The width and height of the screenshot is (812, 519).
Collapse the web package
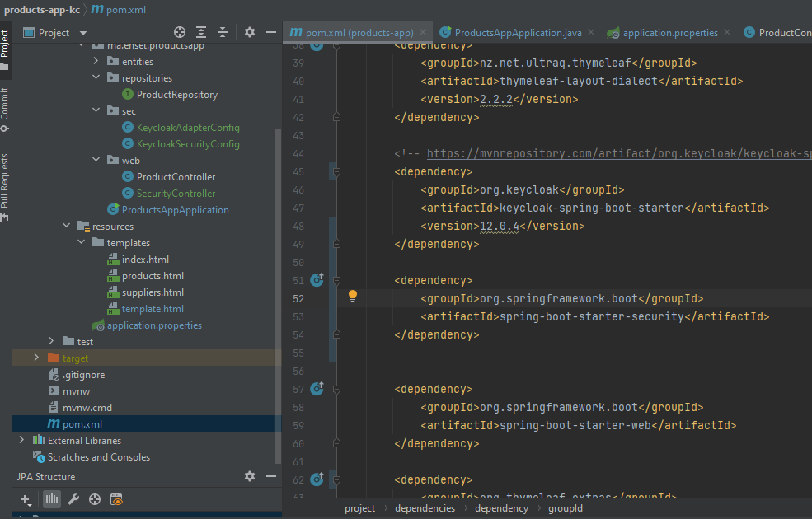pos(96,160)
